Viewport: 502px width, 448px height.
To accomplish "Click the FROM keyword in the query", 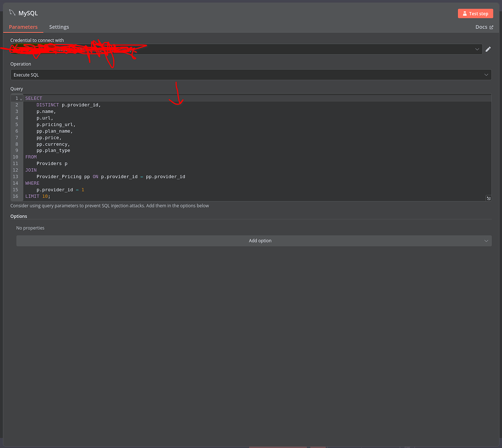I will coord(31,157).
